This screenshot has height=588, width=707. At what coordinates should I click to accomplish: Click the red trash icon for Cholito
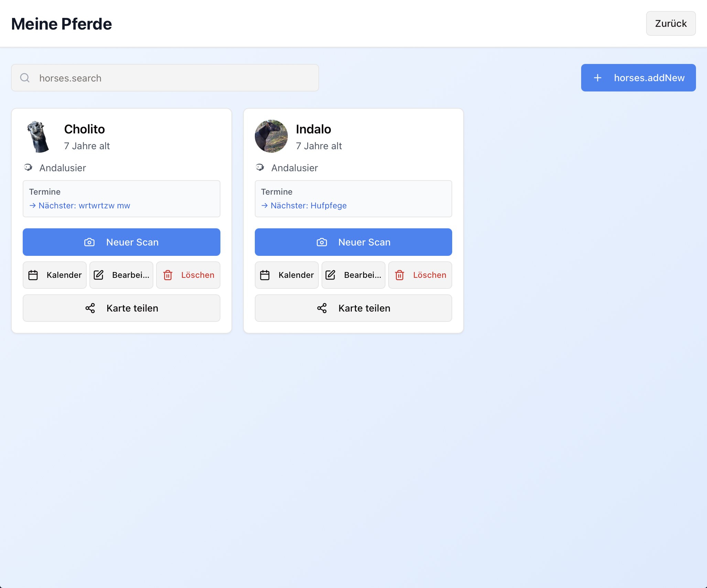pyautogui.click(x=168, y=275)
